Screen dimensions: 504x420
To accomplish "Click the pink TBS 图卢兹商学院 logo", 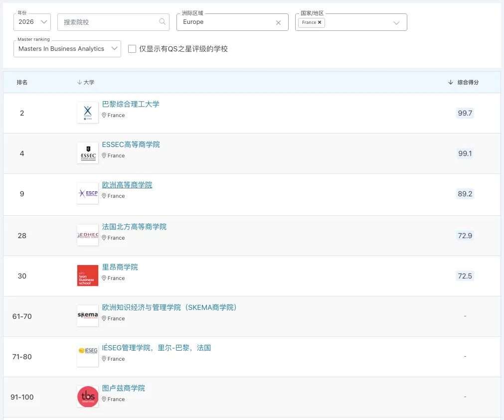I will pos(87,396).
